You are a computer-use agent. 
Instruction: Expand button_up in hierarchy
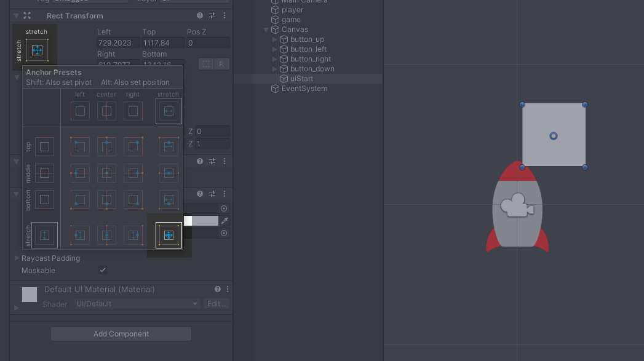[275, 39]
